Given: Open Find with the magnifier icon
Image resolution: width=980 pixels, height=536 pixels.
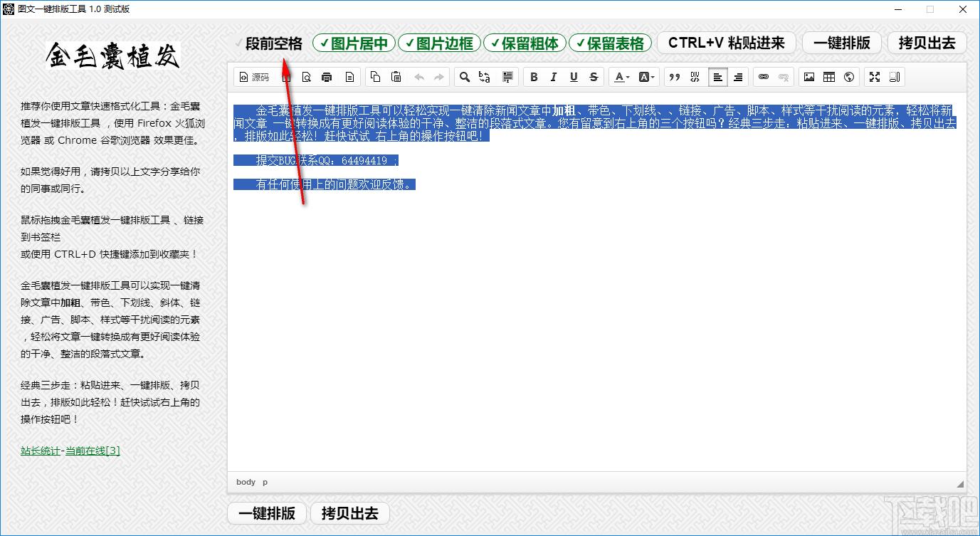Looking at the screenshot, I should click(x=464, y=77).
